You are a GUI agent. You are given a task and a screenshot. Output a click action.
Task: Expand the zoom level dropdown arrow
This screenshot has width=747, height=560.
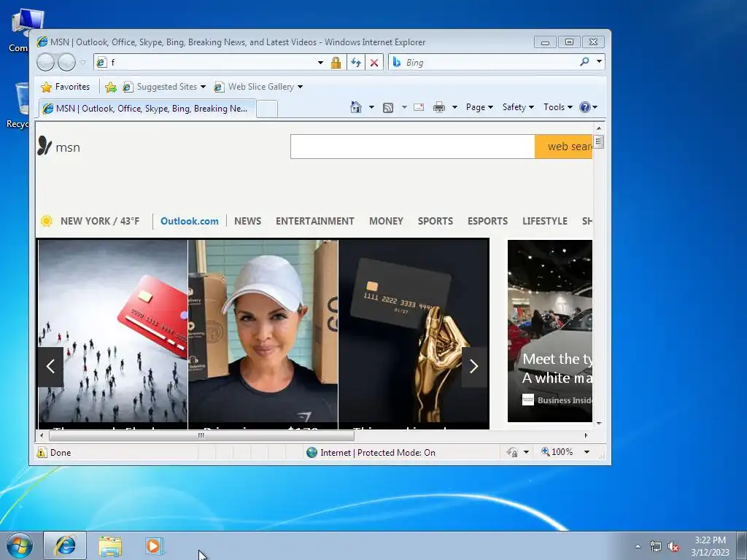(587, 452)
